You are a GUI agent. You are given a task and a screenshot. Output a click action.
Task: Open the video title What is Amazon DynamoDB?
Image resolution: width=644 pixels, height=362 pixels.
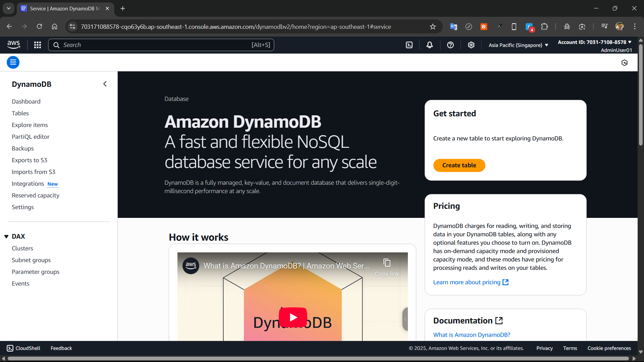(x=286, y=266)
